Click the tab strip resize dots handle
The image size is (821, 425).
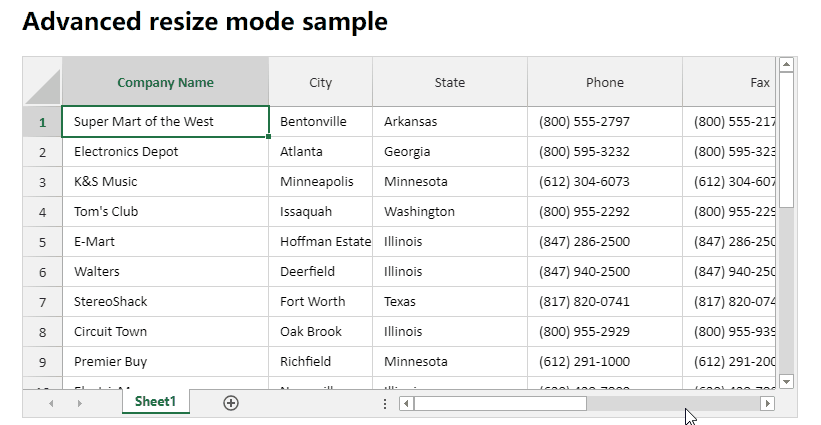[385, 403]
